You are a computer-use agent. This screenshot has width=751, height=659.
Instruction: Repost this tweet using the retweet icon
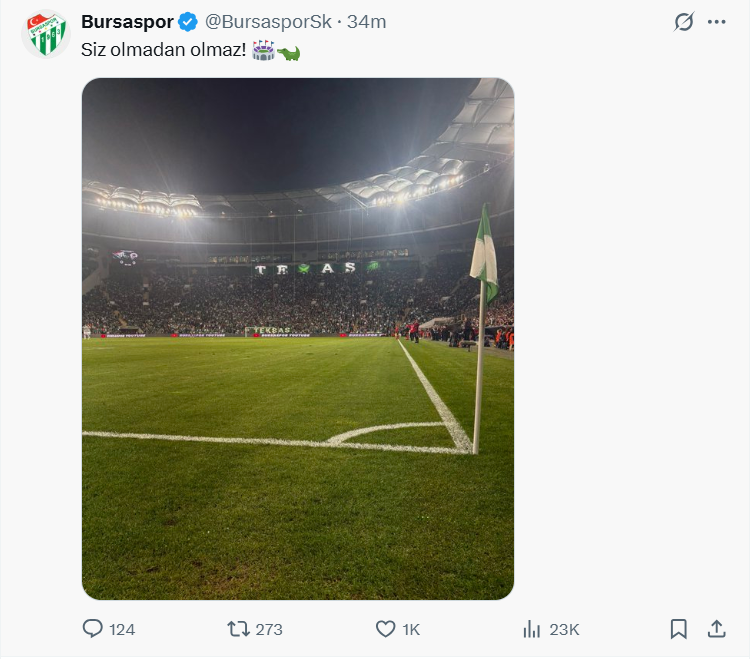tap(238, 629)
